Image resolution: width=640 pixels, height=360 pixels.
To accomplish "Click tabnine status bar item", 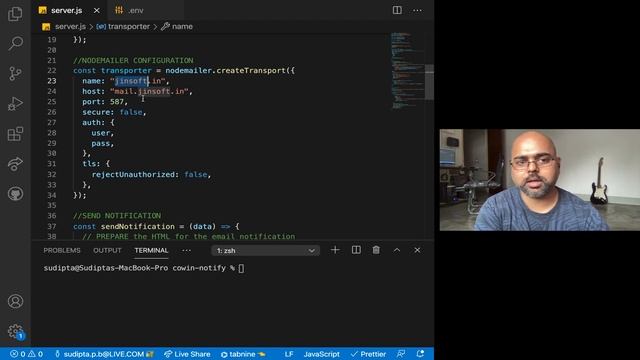I will [x=243, y=354].
